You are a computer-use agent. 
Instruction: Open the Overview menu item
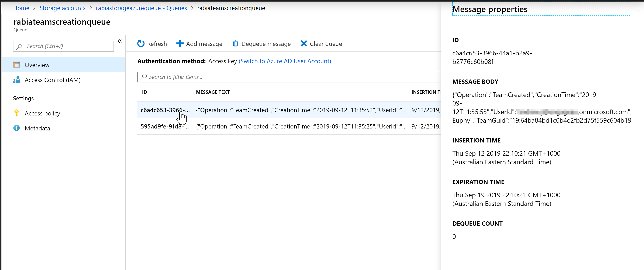(x=63, y=65)
